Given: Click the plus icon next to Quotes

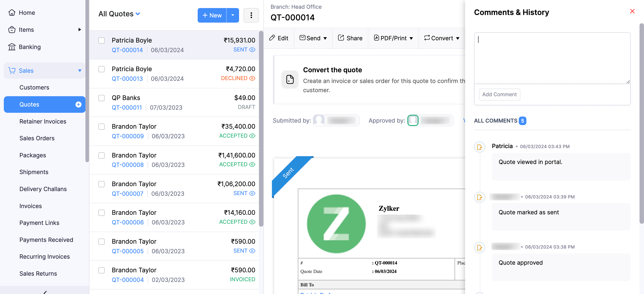Looking at the screenshot, I should (78, 104).
